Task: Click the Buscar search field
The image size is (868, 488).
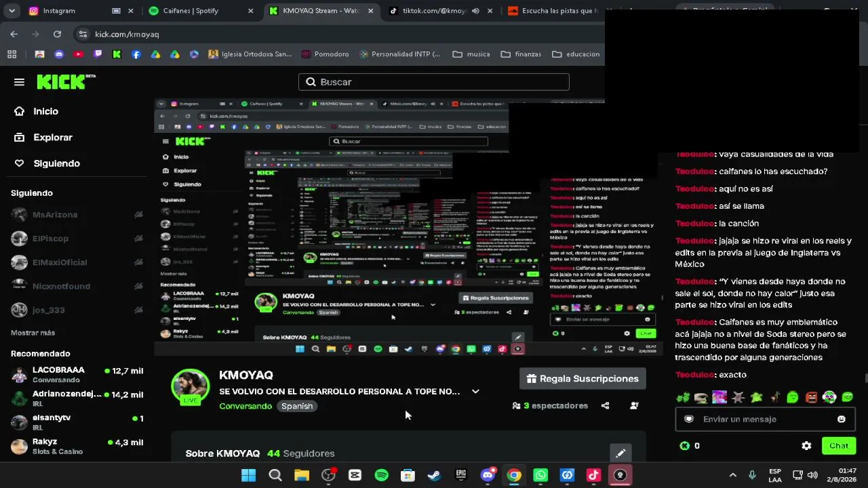Action: pyautogui.click(x=434, y=82)
